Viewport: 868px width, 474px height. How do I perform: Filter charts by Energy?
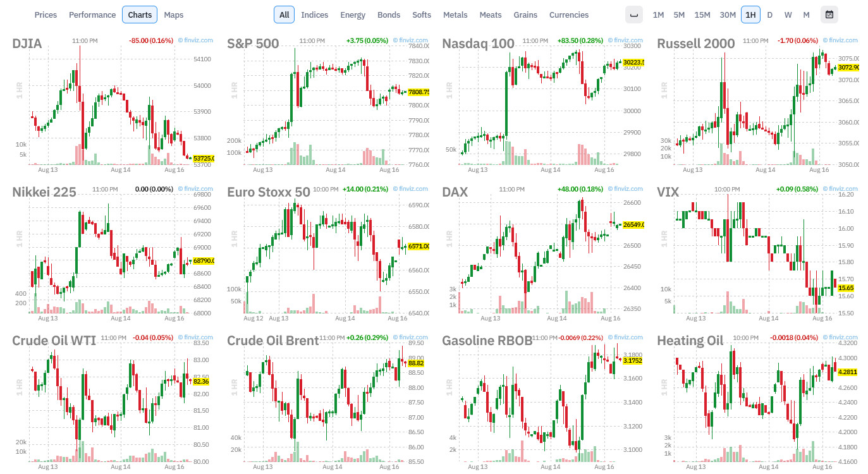point(353,15)
